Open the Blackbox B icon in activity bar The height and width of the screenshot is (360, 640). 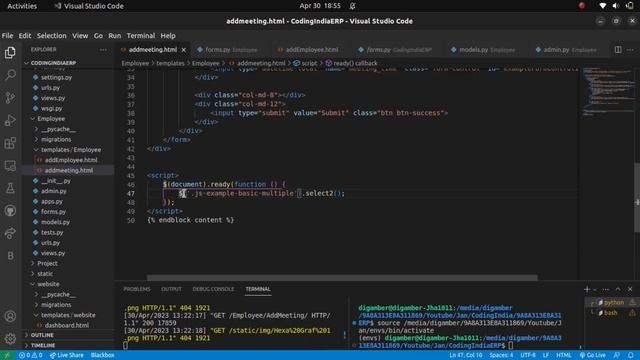[10, 256]
